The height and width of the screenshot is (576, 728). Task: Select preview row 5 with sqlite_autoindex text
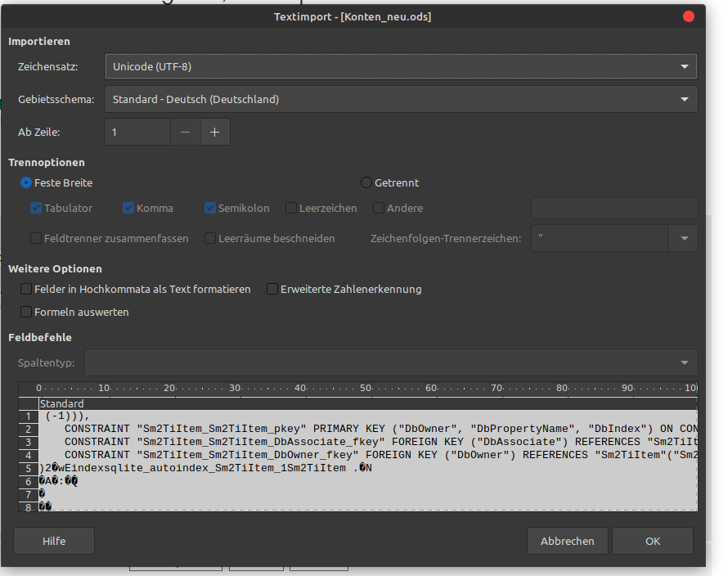[368, 468]
